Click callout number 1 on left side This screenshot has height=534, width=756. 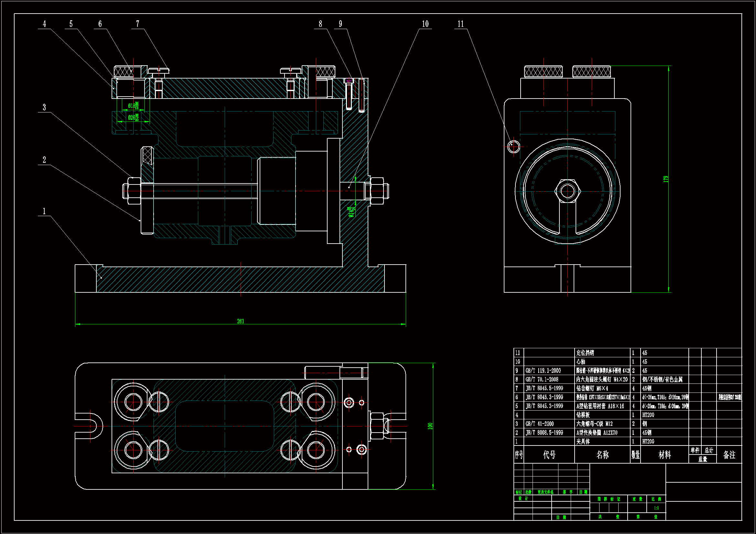click(44, 211)
